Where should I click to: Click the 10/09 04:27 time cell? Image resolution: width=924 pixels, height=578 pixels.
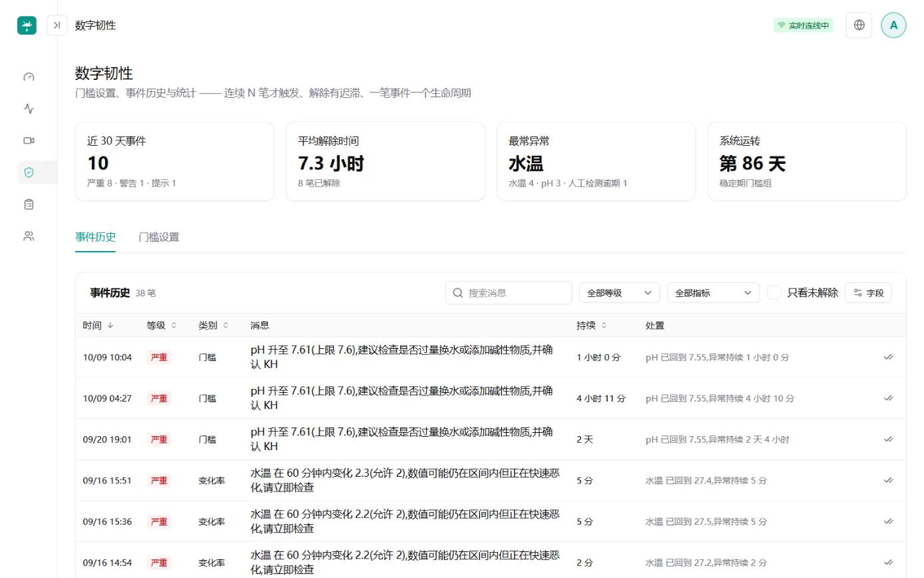107,398
